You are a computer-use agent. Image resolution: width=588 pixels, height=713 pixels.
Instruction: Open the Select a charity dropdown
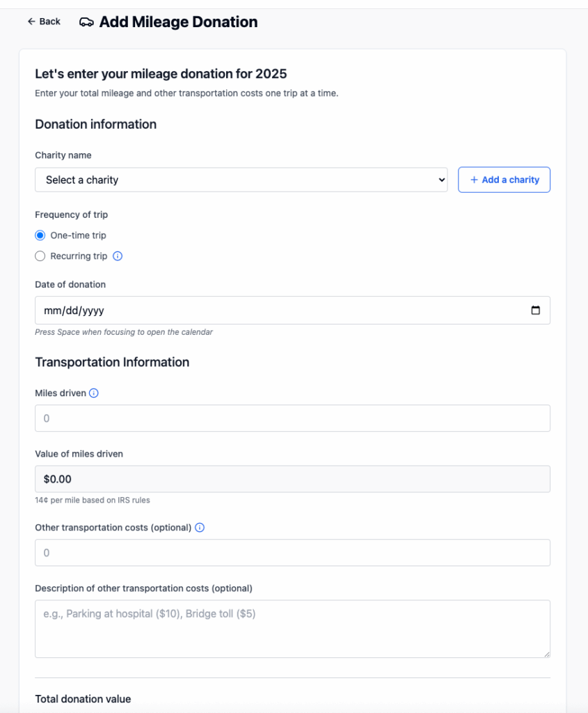point(241,180)
